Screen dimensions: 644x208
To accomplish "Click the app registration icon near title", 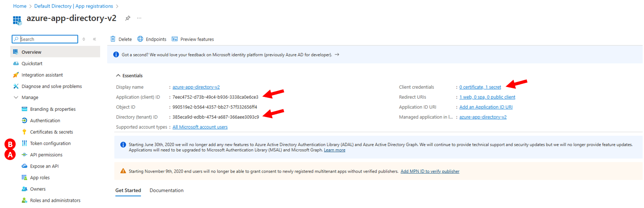I will coord(17,21).
